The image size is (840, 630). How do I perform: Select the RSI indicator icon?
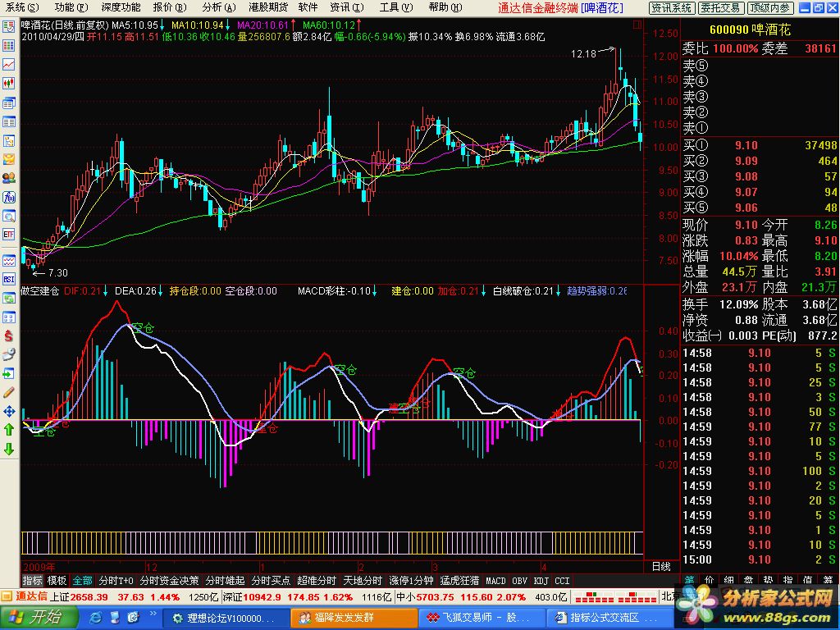pos(8,279)
